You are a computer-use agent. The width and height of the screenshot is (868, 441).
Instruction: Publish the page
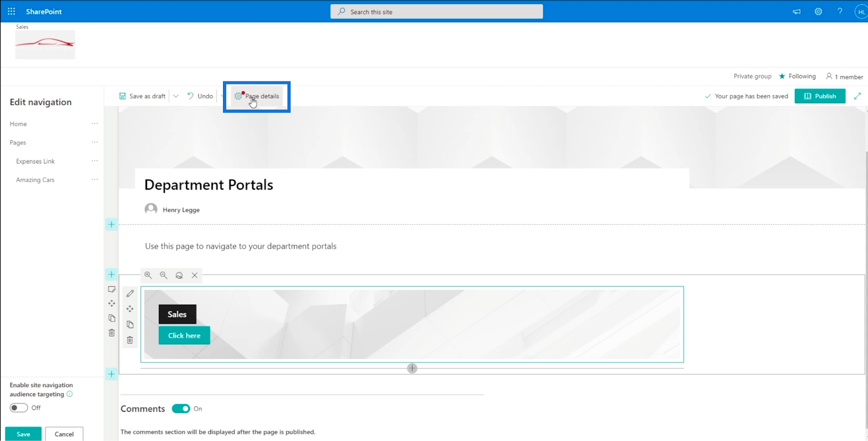820,96
